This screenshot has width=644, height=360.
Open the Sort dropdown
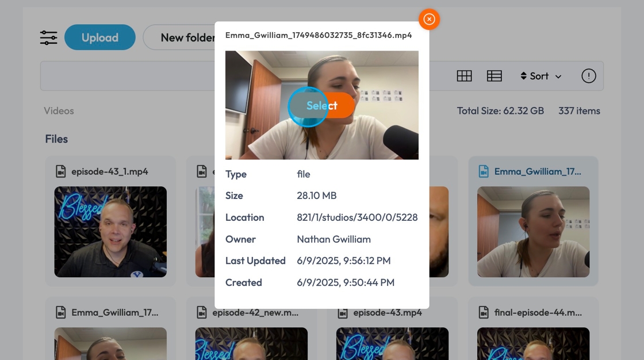pyautogui.click(x=540, y=76)
